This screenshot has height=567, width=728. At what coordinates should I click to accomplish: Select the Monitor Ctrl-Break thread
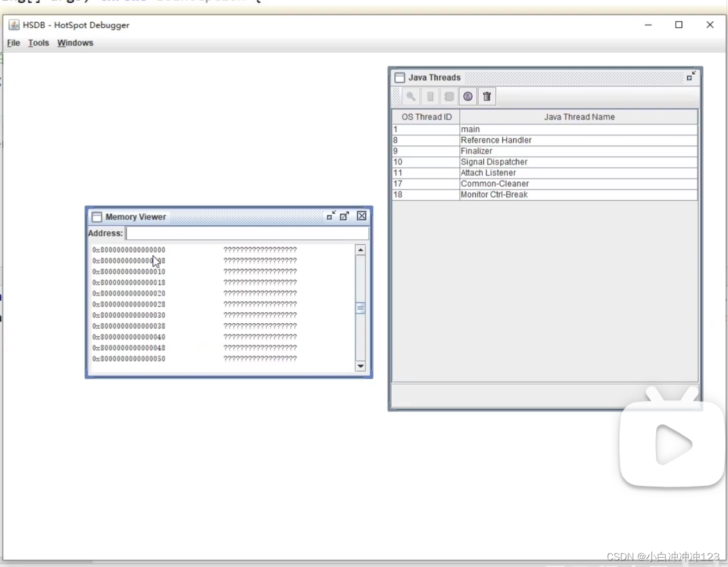[545, 195]
